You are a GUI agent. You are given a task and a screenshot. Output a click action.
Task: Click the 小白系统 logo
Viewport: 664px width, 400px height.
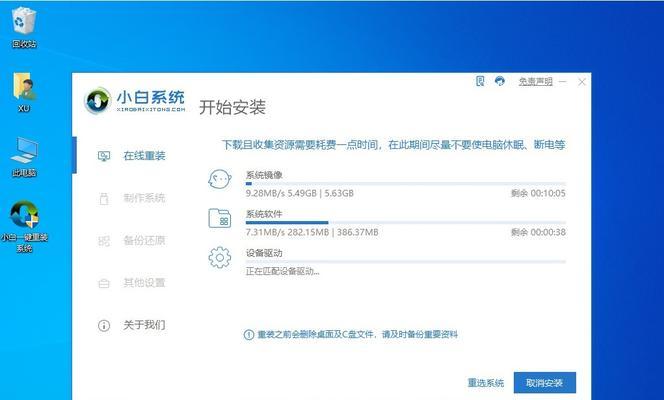click(135, 101)
